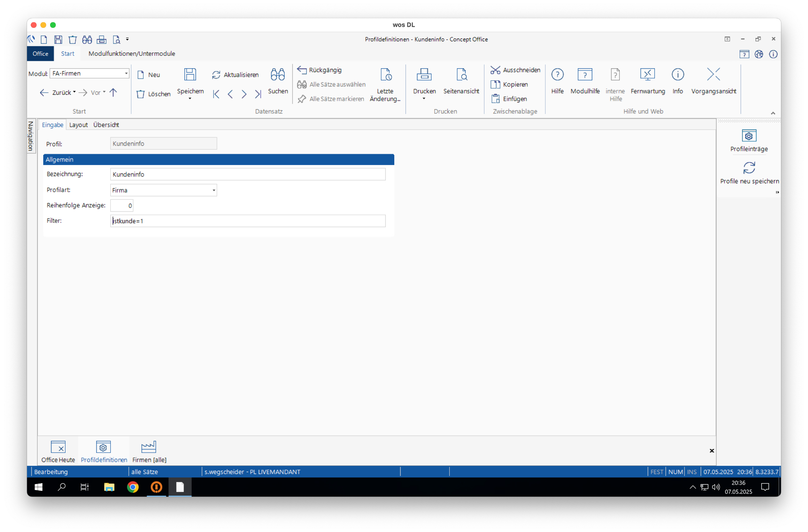Open Chrome from the taskbar
This screenshot has width=808, height=532.
point(133,487)
